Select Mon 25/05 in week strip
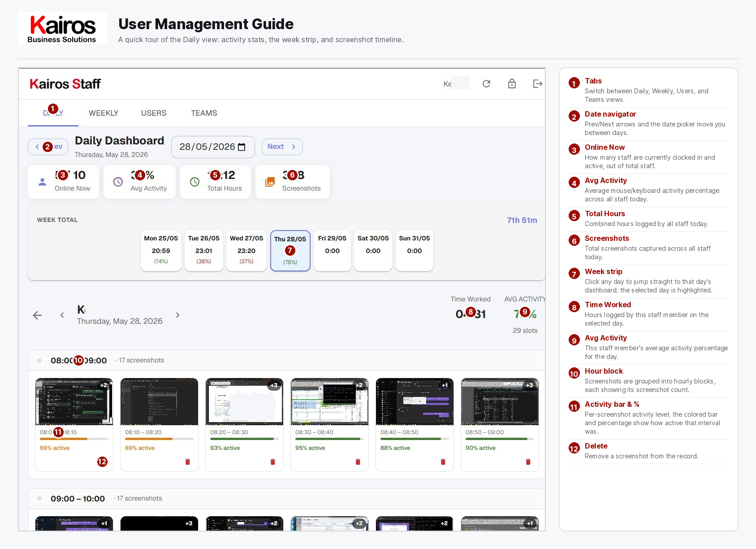This screenshot has width=756, height=549. pos(161,251)
